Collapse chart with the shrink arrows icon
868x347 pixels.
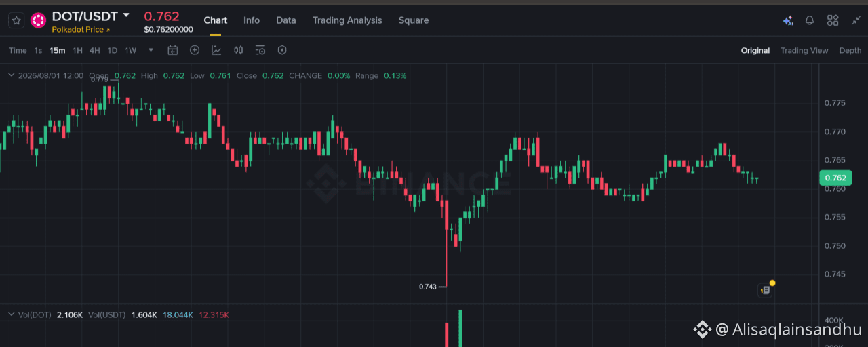pos(856,20)
